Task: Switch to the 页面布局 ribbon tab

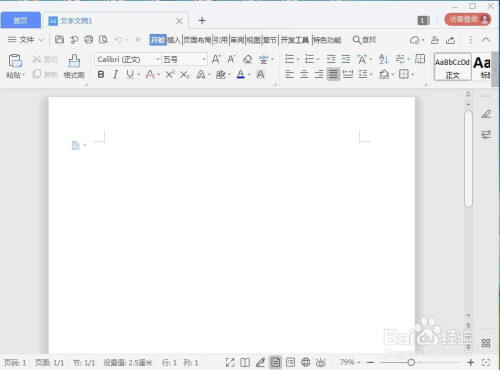Action: (197, 40)
